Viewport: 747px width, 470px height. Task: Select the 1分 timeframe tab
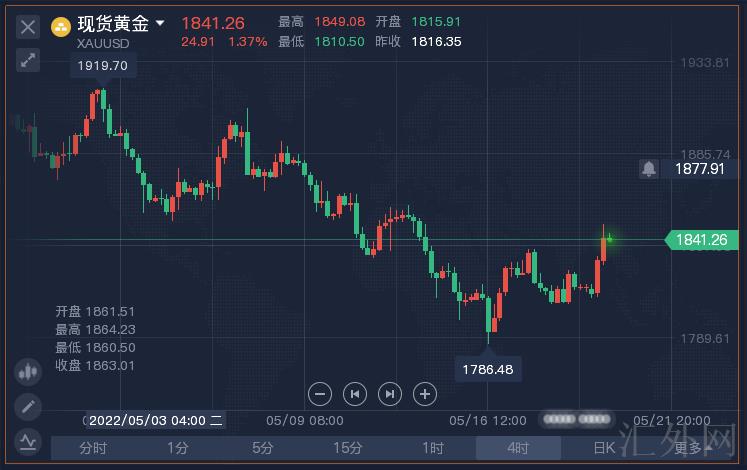point(177,448)
